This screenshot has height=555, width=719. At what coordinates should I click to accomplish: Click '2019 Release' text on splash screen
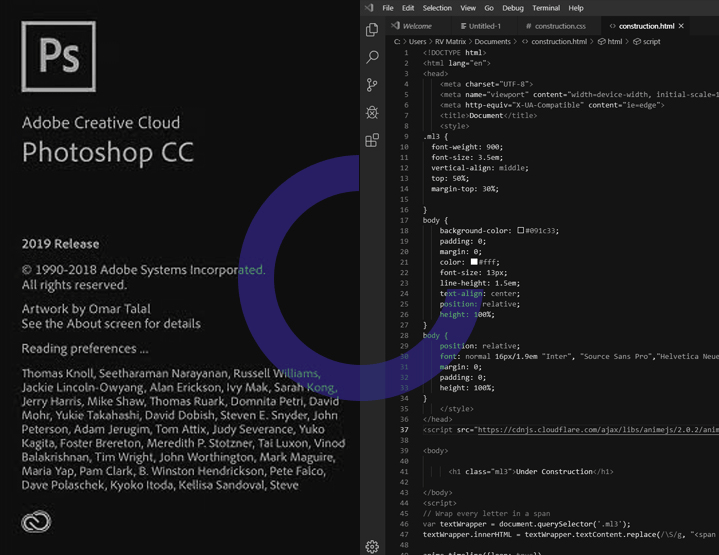click(x=60, y=244)
